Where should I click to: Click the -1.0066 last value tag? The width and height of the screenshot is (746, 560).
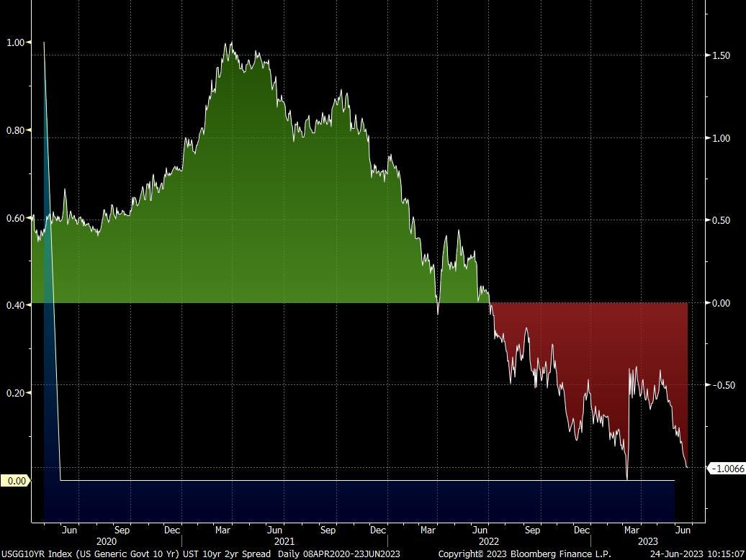[727, 469]
